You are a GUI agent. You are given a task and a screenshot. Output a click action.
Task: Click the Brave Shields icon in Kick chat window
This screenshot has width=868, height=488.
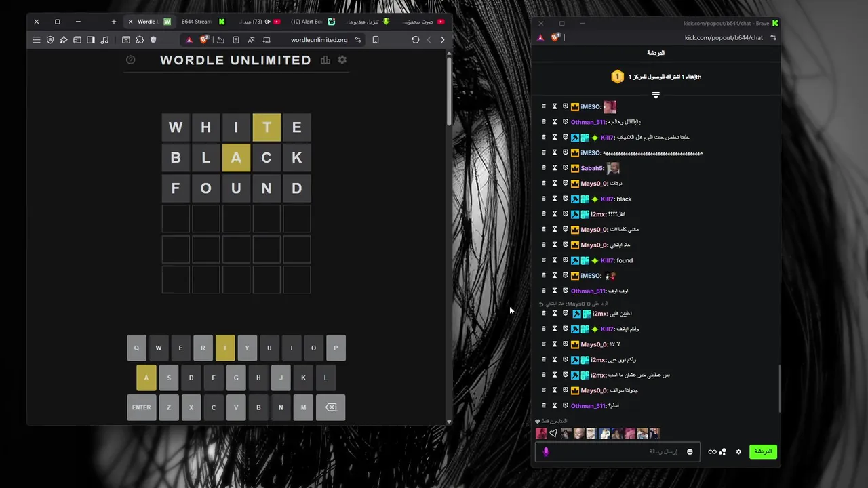click(555, 37)
